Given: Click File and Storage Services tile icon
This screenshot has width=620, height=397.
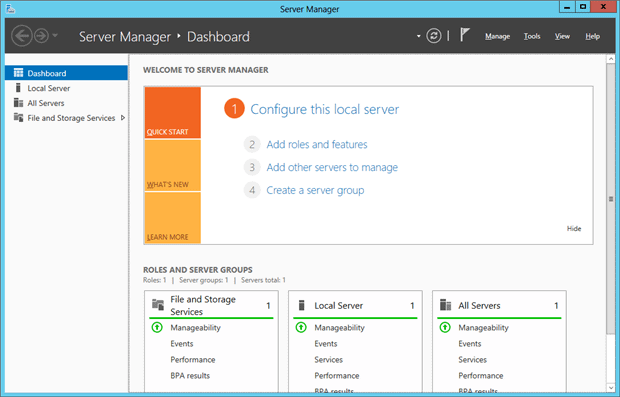Looking at the screenshot, I should click(158, 305).
